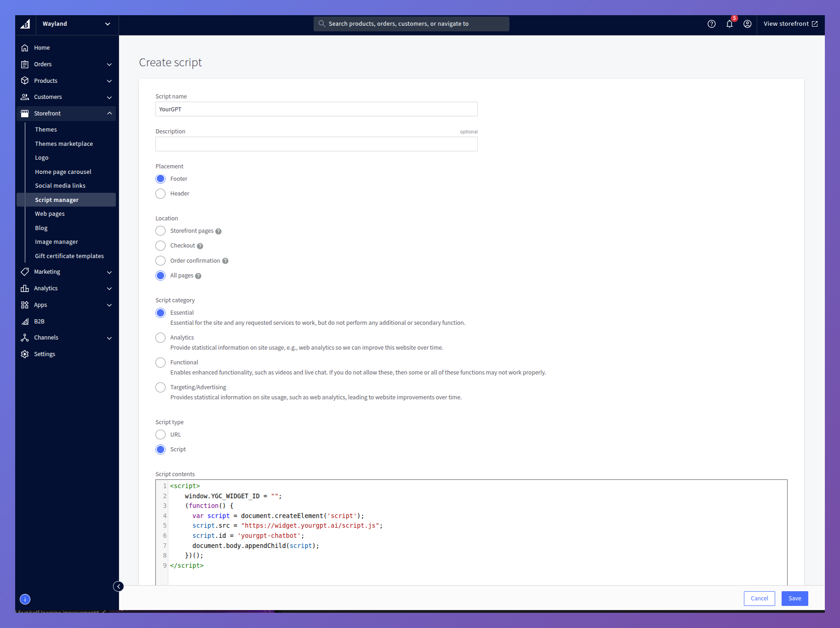This screenshot has width=840, height=628.
Task: Click the Settings gear icon
Action: [x=25, y=354]
